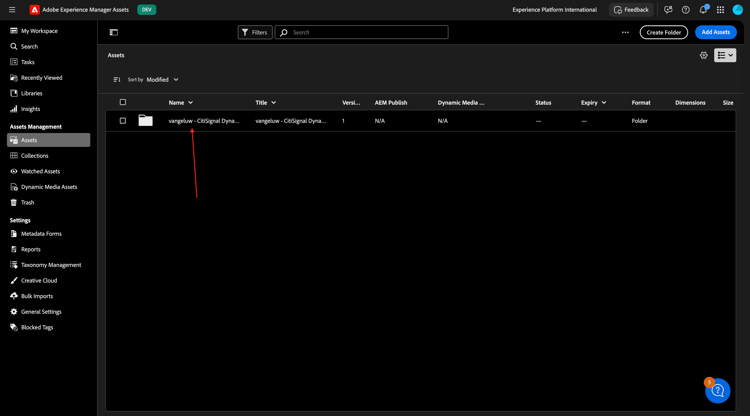This screenshot has height=416, width=750.
Task: Click the asset search field
Action: (x=362, y=33)
